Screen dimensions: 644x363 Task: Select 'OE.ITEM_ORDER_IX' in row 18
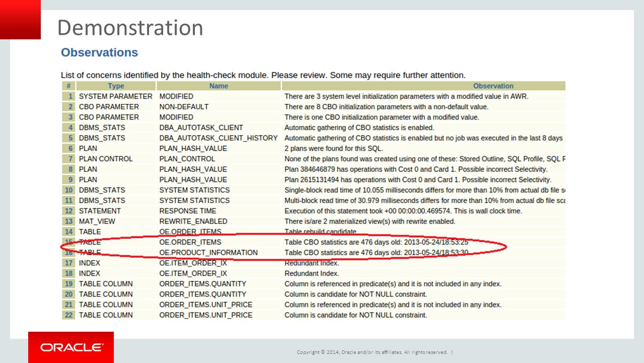pos(219,273)
